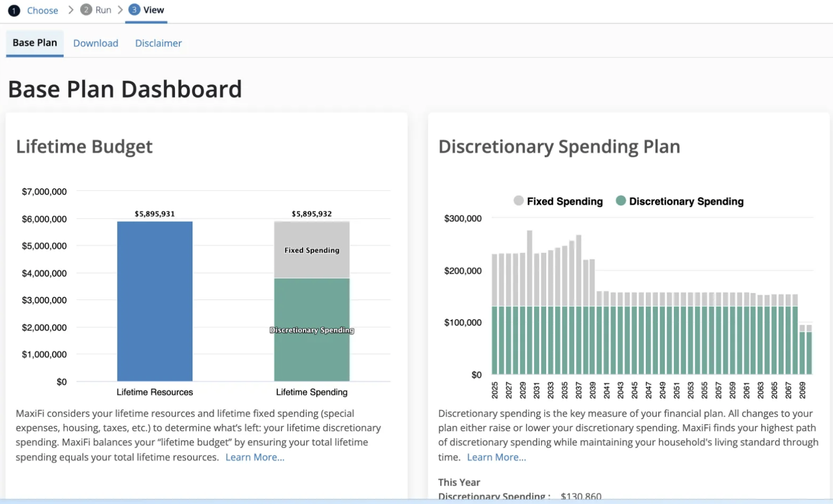The width and height of the screenshot is (833, 504).
Task: Click the green Discretionary Spending bar segment
Action: pyautogui.click(x=312, y=329)
